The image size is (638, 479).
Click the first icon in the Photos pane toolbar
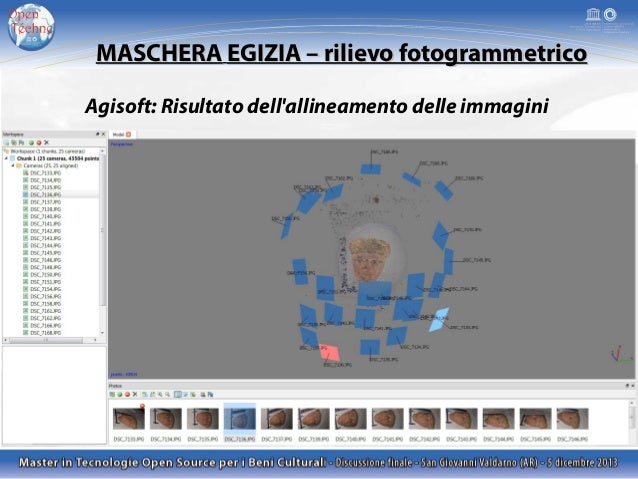pos(112,394)
